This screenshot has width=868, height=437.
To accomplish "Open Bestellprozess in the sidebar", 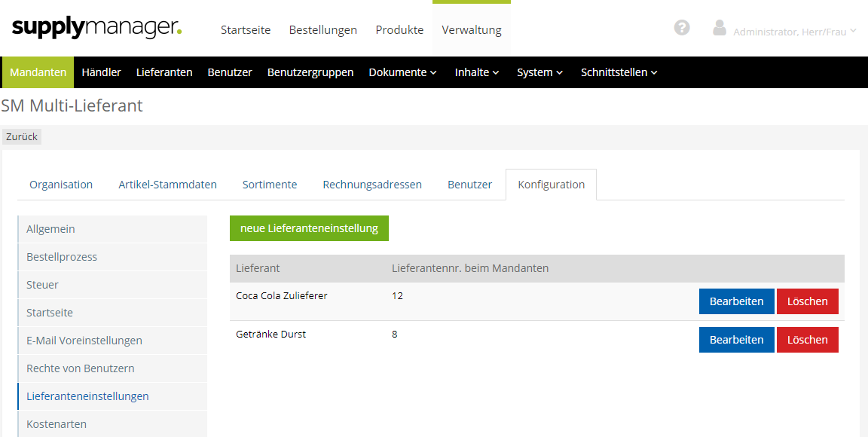I will pyautogui.click(x=62, y=257).
